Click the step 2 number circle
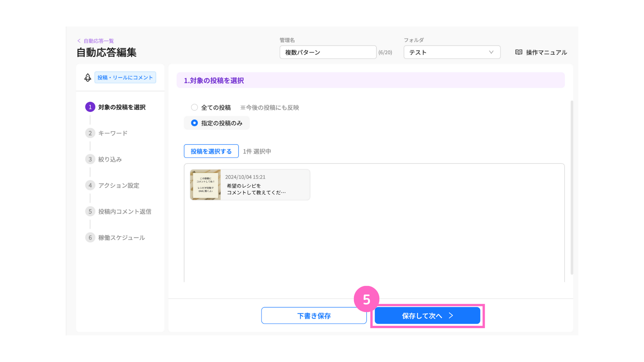 pyautogui.click(x=90, y=133)
